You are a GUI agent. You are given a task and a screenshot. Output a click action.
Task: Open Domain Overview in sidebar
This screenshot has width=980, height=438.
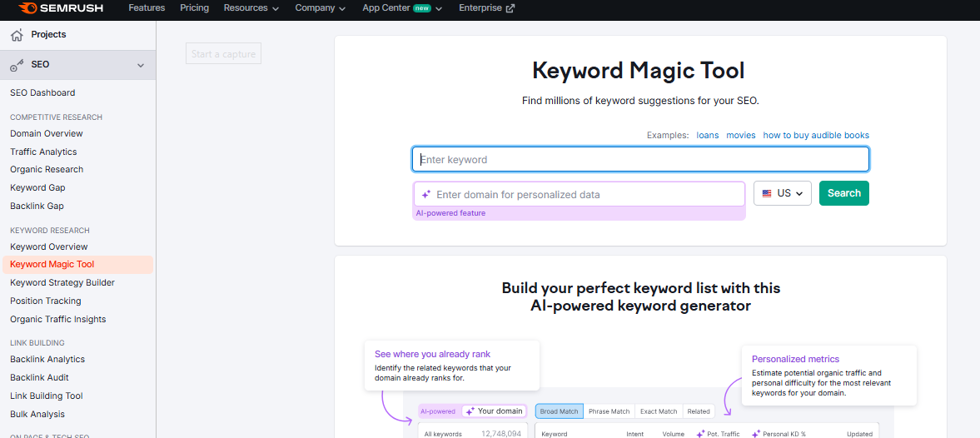point(47,133)
